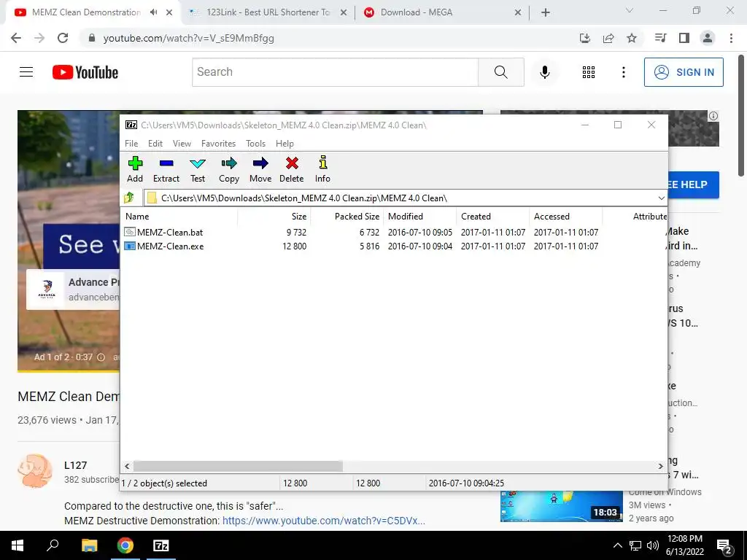
Task: Mute the MEMZ Clean Demonstration tab audio
Action: [x=153, y=12]
